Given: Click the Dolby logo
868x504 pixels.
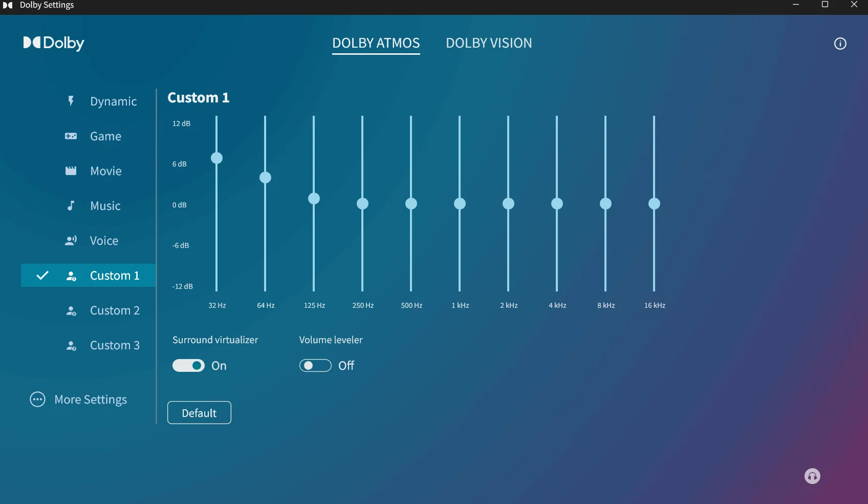Looking at the screenshot, I should pyautogui.click(x=54, y=43).
